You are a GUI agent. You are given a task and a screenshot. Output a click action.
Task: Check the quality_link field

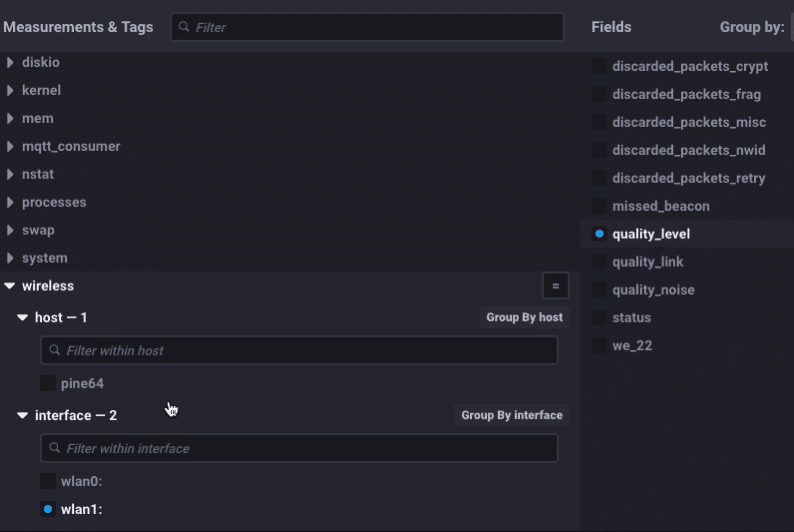[x=599, y=262]
